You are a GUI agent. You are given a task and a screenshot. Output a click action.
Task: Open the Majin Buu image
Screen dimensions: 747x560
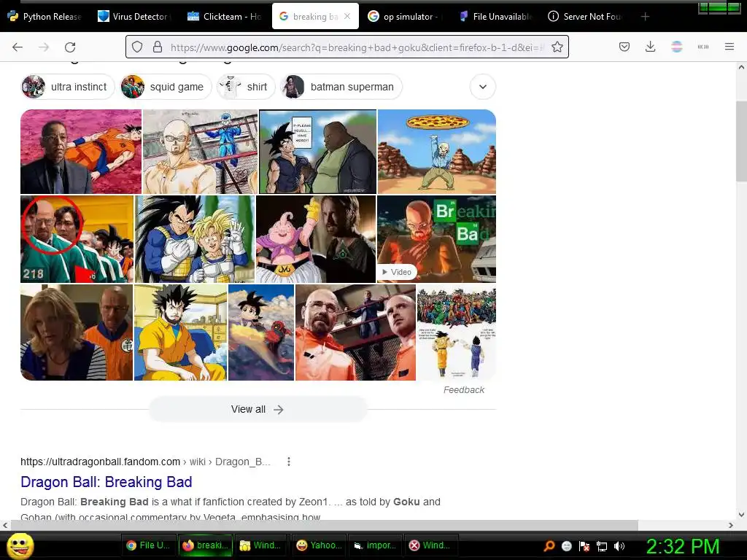pos(316,239)
